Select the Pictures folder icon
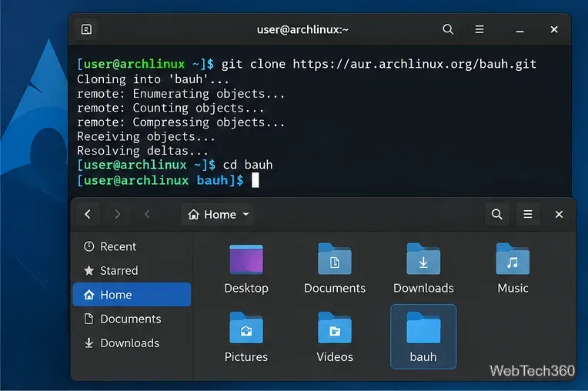Image resolution: width=588 pixels, height=391 pixels. click(x=246, y=328)
